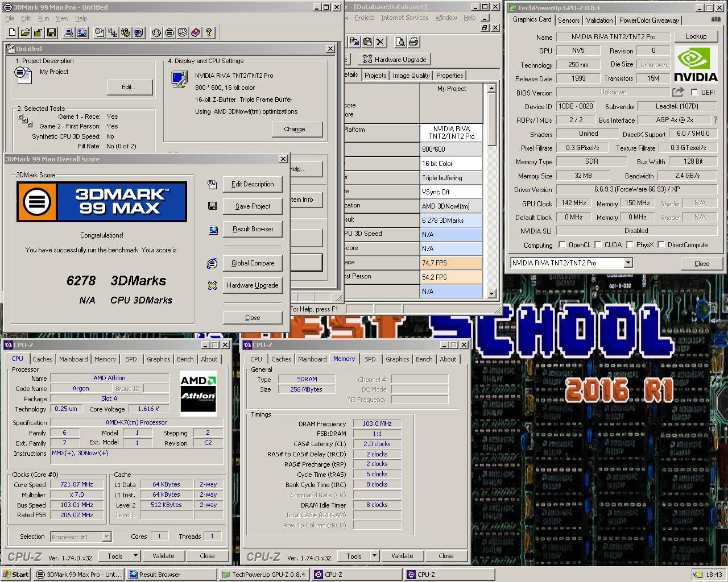Image resolution: width=728 pixels, height=582 pixels.
Task: Click the Result Browser scrollbar down arrow
Action: (x=492, y=294)
